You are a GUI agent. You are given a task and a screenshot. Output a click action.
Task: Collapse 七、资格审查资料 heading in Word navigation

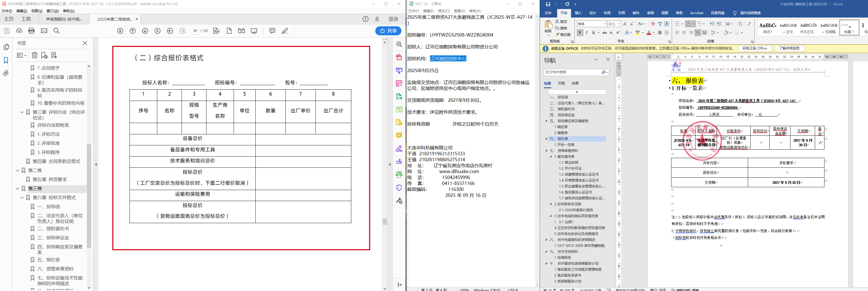[x=546, y=150]
